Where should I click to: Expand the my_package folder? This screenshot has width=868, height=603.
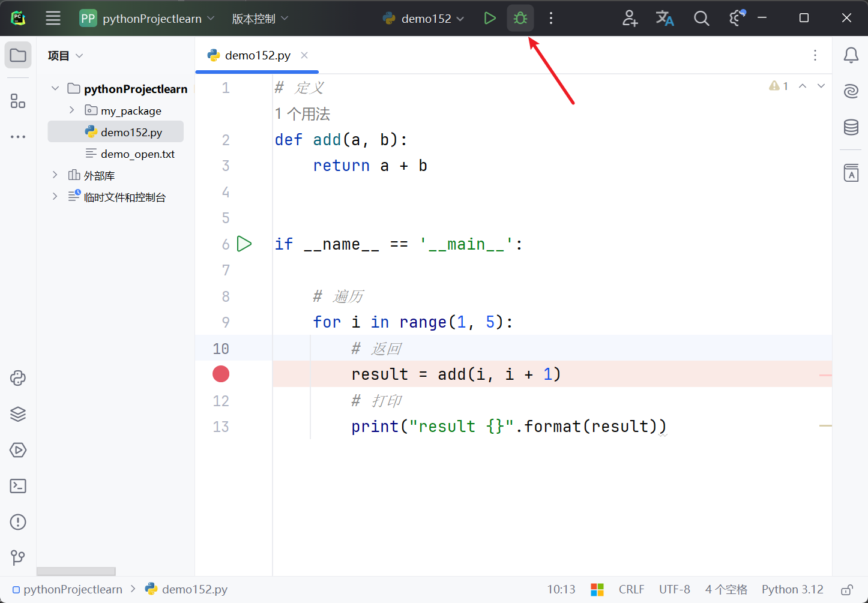[x=72, y=110]
